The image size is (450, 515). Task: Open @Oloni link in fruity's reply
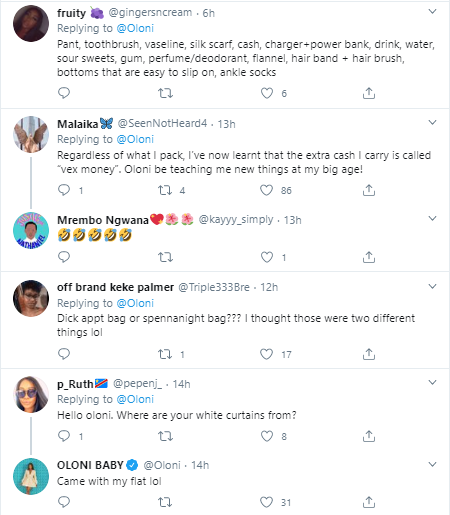coord(135,28)
